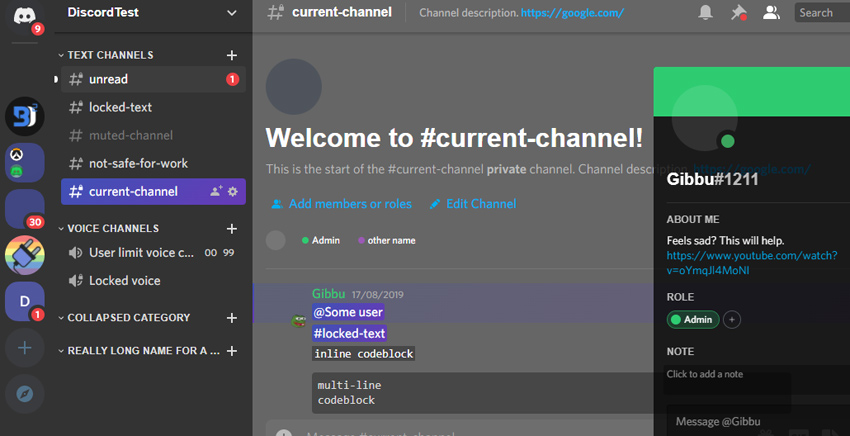Click the @Some user mention
This screenshot has width=850, height=436.
tap(349, 312)
